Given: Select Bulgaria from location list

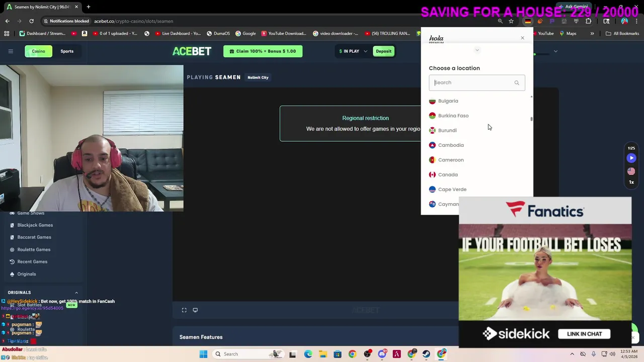Looking at the screenshot, I should [476, 101].
